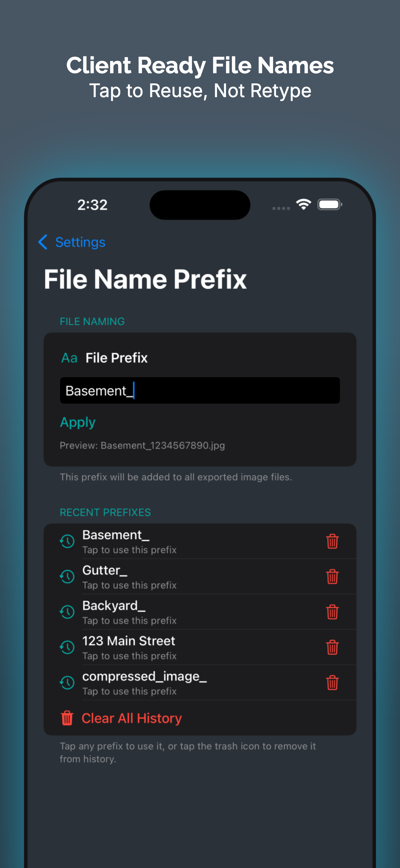This screenshot has width=400, height=868.
Task: Delete the Basement_ prefix with its trash icon
Action: [x=332, y=541]
